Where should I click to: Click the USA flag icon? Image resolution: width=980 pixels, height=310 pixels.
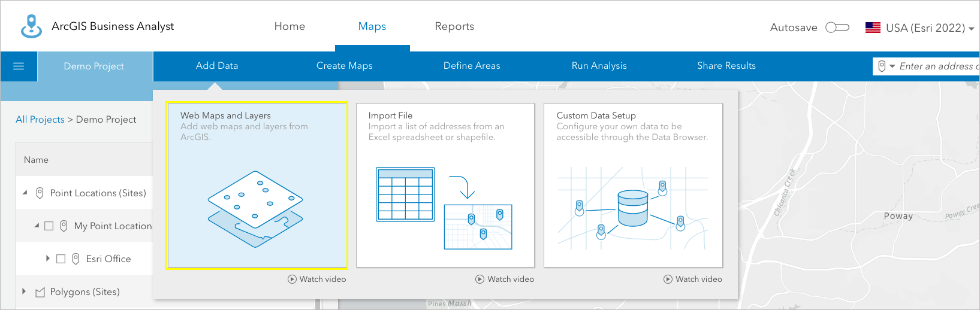click(x=873, y=28)
